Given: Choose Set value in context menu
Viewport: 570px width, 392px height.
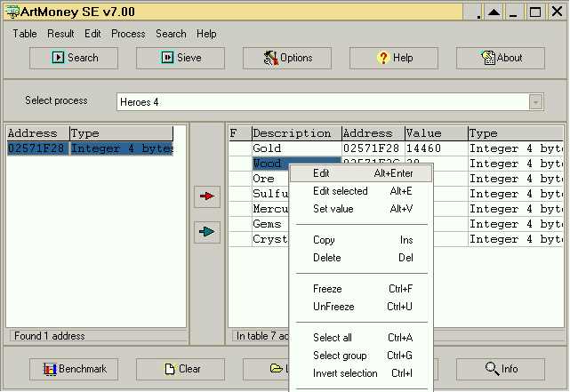Looking at the screenshot, I should (361, 209).
